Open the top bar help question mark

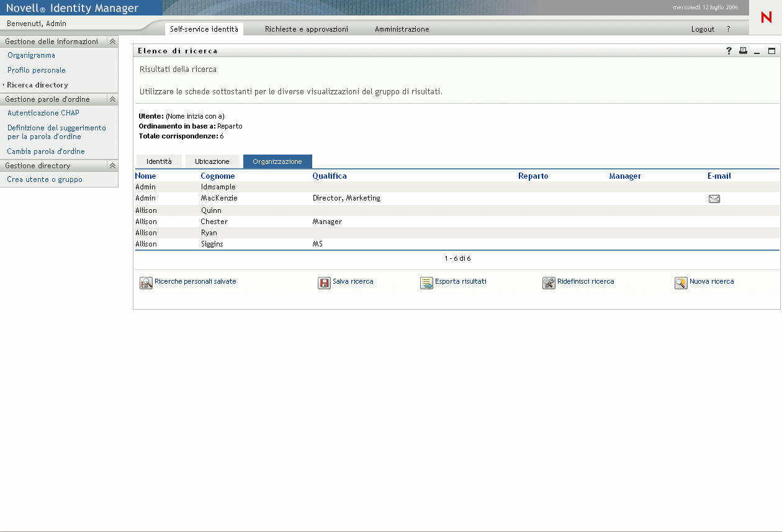tap(729, 29)
